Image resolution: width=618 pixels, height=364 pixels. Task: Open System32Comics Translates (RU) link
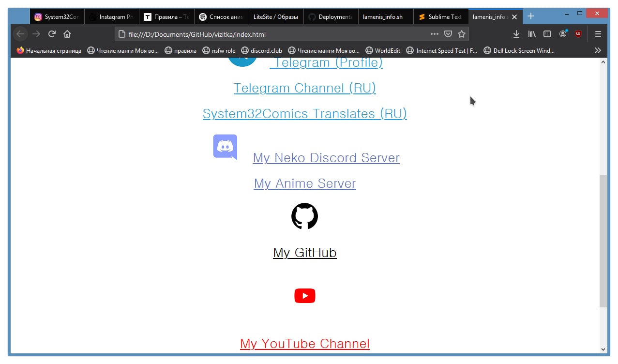[x=305, y=114]
